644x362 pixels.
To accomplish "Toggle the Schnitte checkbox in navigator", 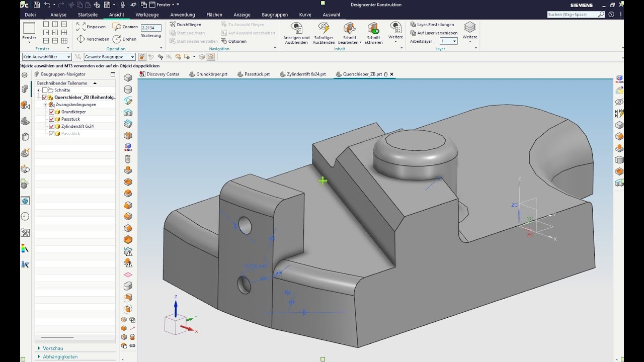I will tap(45, 90).
